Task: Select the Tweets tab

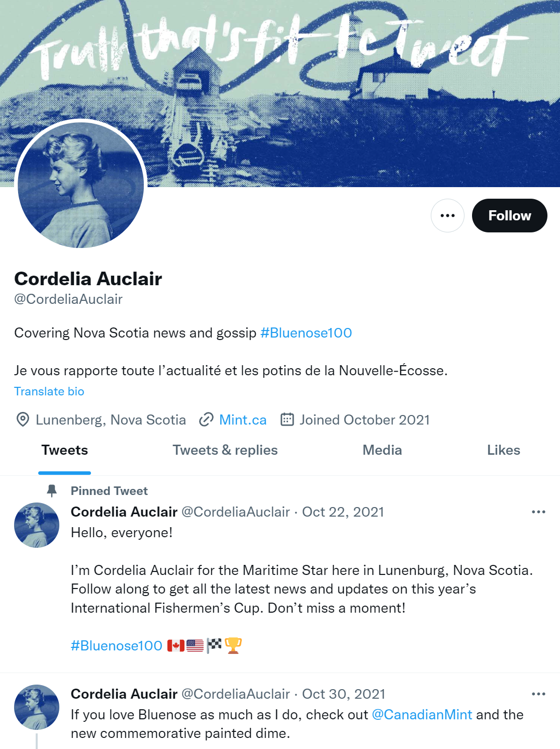Action: click(x=65, y=450)
